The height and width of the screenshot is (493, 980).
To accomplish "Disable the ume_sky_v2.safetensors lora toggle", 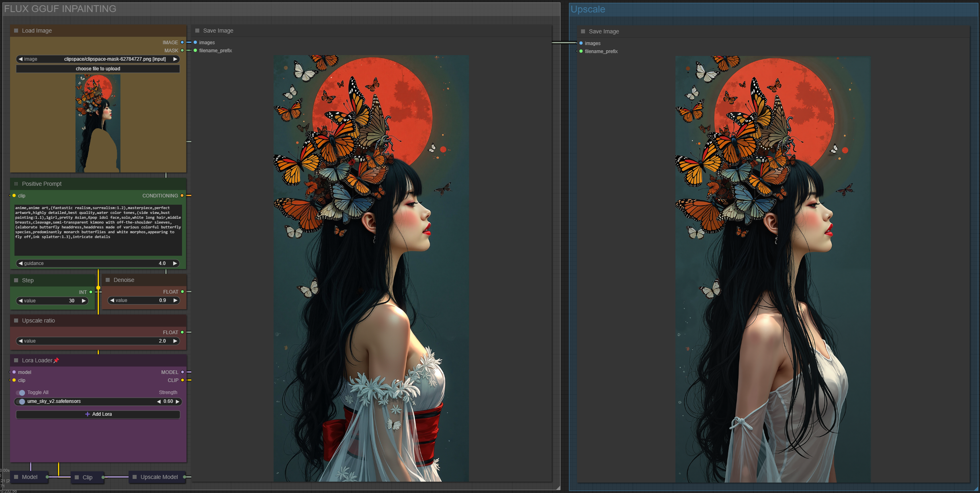I will pyautogui.click(x=21, y=401).
